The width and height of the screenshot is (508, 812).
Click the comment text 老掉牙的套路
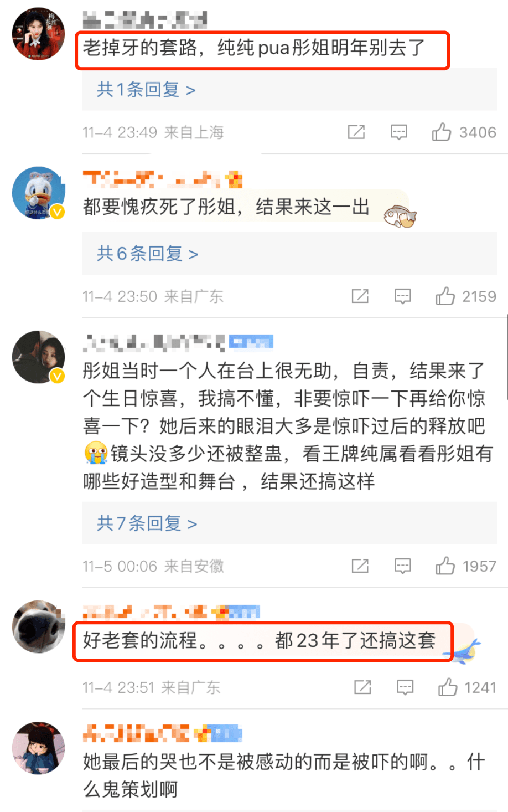[139, 48]
